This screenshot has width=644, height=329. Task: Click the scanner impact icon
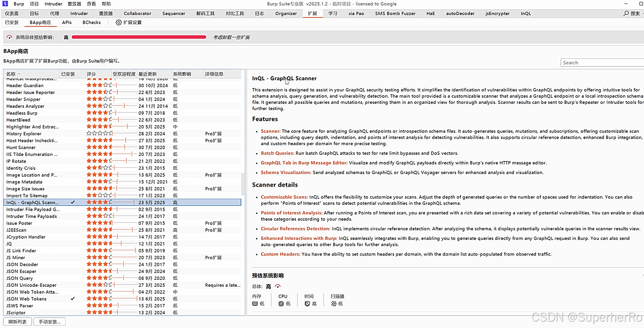(334, 304)
